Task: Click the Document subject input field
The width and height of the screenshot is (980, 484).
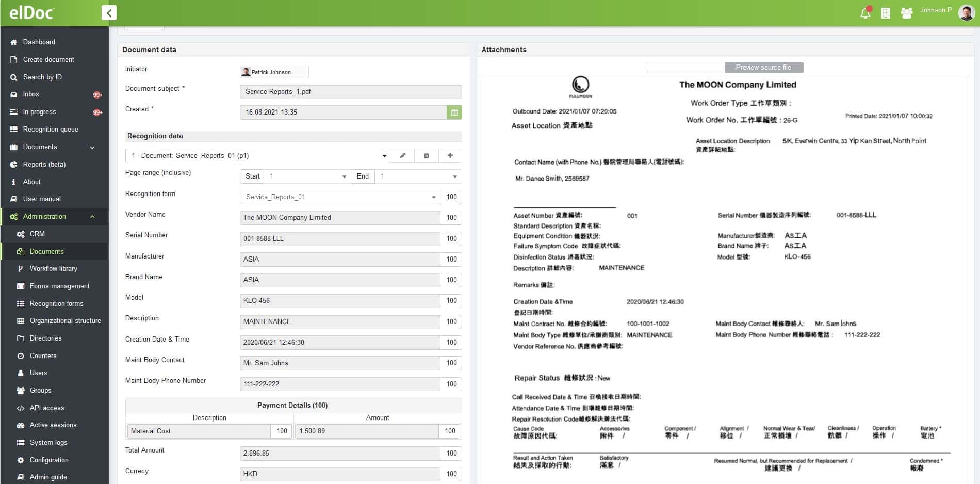Action: tap(350, 91)
